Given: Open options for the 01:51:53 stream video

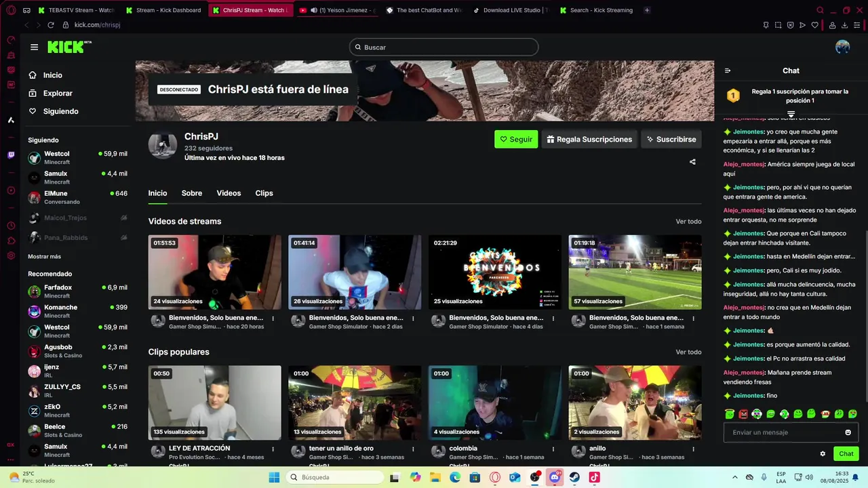Looking at the screenshot, I should click(x=273, y=318).
